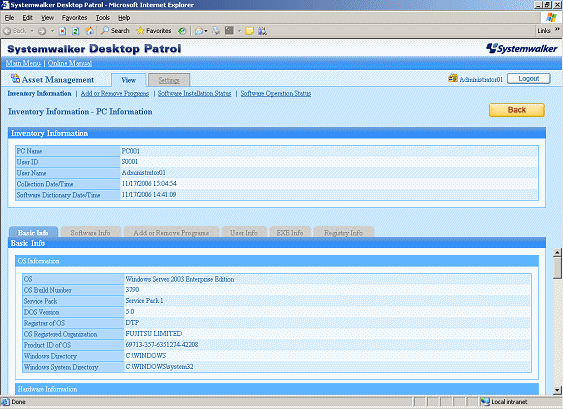Select the View tab beside Asset Management

(x=129, y=80)
